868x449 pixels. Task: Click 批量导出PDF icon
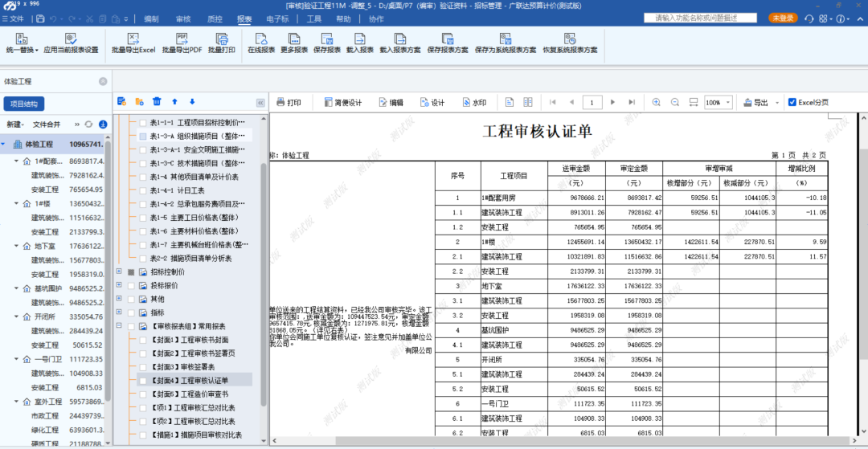(x=182, y=39)
